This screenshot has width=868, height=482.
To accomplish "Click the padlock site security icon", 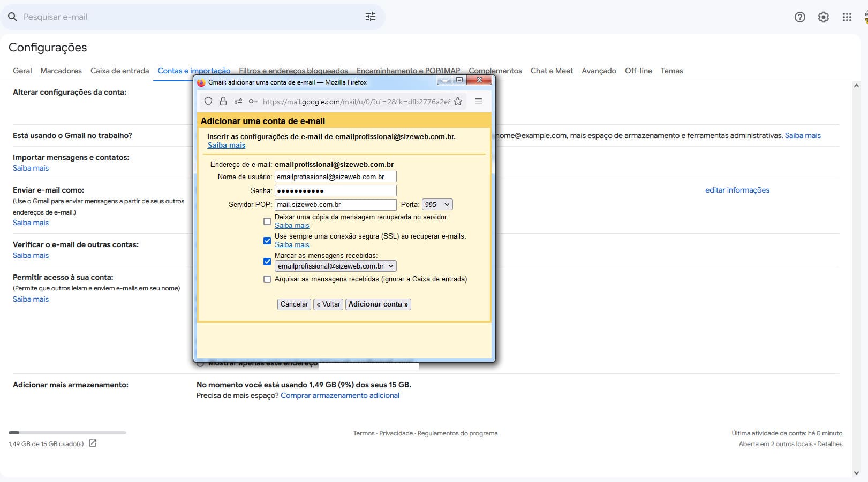I will click(223, 102).
